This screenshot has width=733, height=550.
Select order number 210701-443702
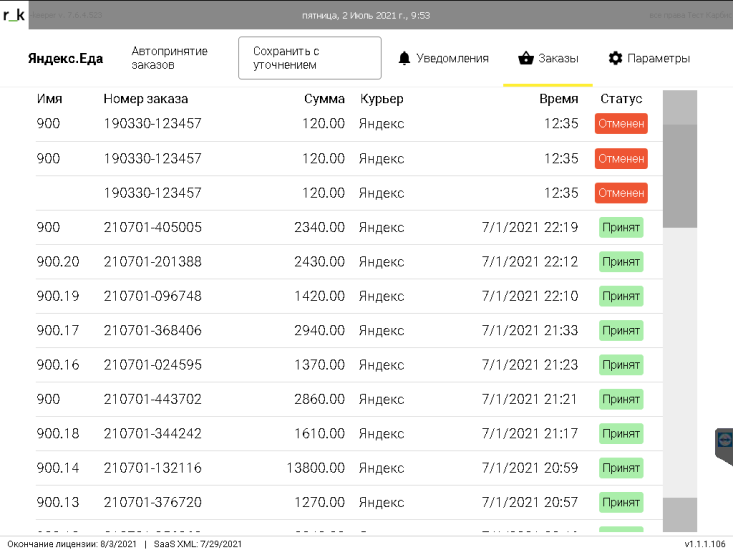tap(152, 399)
